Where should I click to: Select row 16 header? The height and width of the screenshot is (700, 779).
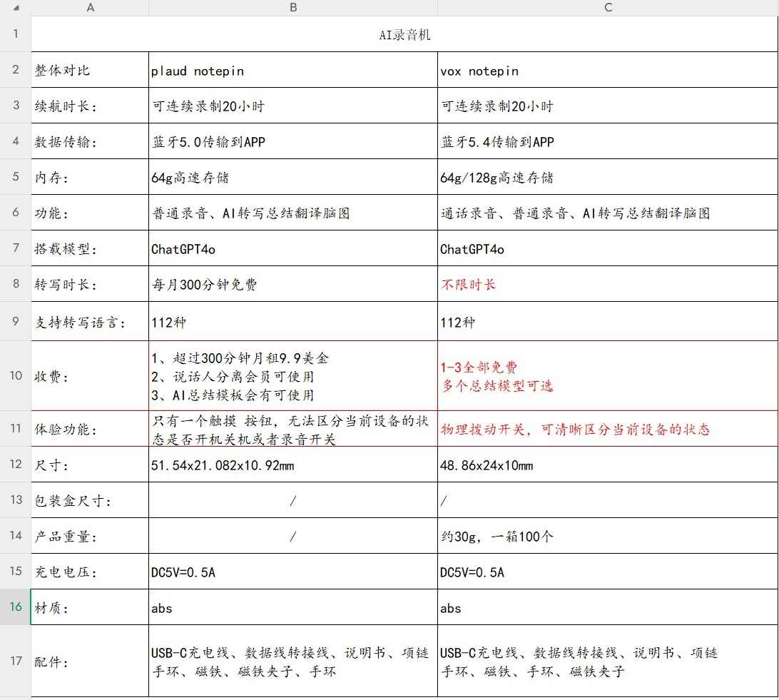(x=16, y=607)
